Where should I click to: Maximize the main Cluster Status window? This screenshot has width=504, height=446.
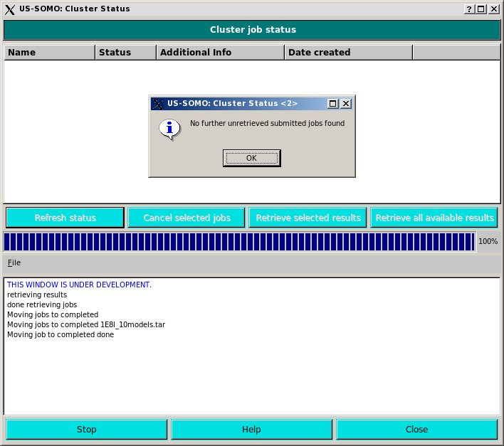pyautogui.click(x=481, y=9)
